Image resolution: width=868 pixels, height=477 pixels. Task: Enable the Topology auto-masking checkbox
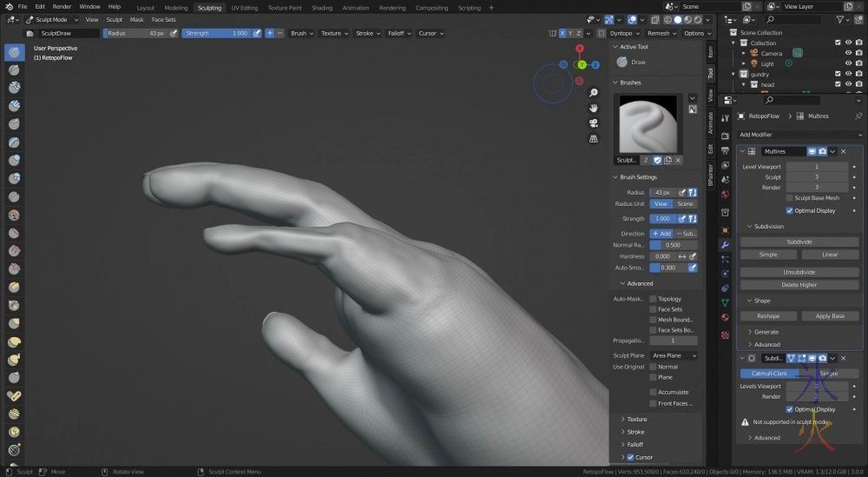(x=653, y=299)
